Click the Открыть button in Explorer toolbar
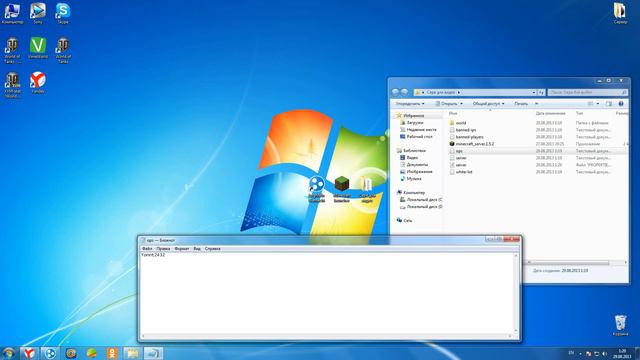640x360 pixels. [446, 104]
